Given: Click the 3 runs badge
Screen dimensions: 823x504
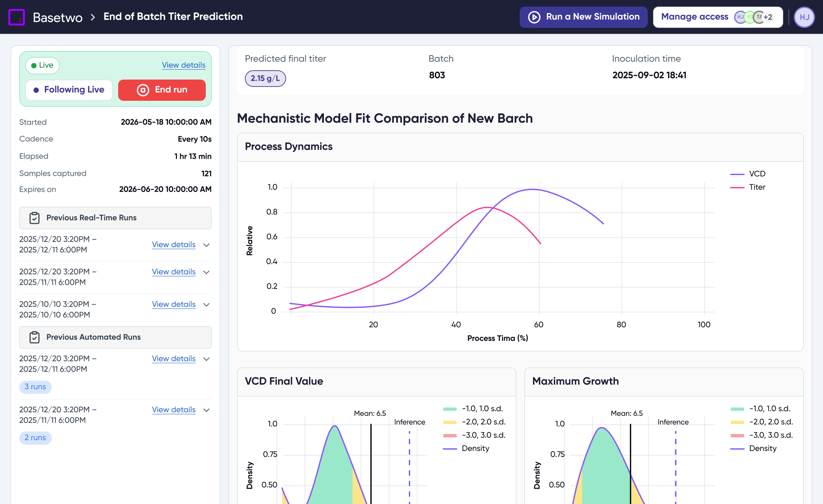Looking at the screenshot, I should coord(36,387).
